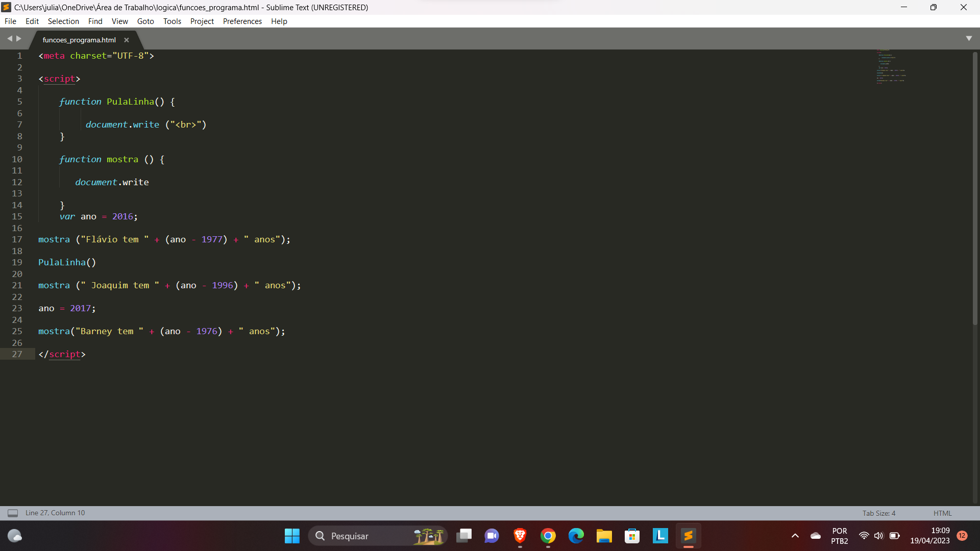Click document.write ("<br>") on line 7
The image size is (980, 551).
coord(146,124)
